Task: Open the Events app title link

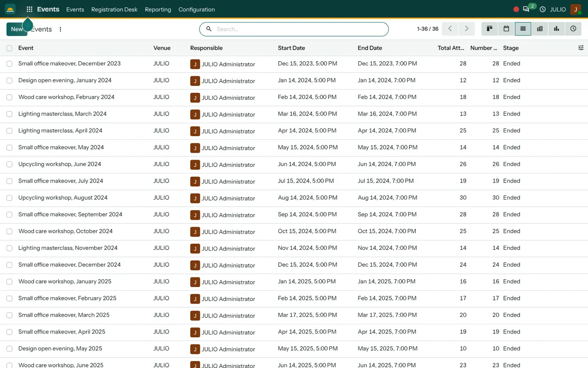Action: click(x=48, y=9)
